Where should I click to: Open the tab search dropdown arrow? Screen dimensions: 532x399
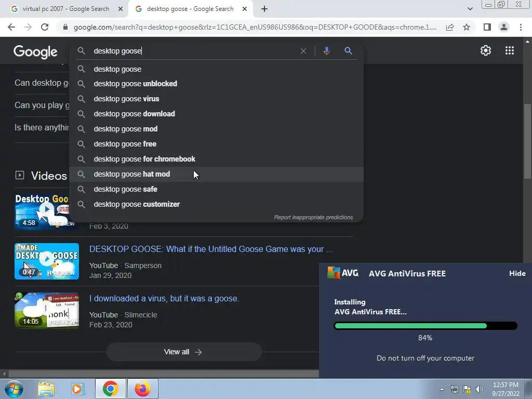(470, 9)
